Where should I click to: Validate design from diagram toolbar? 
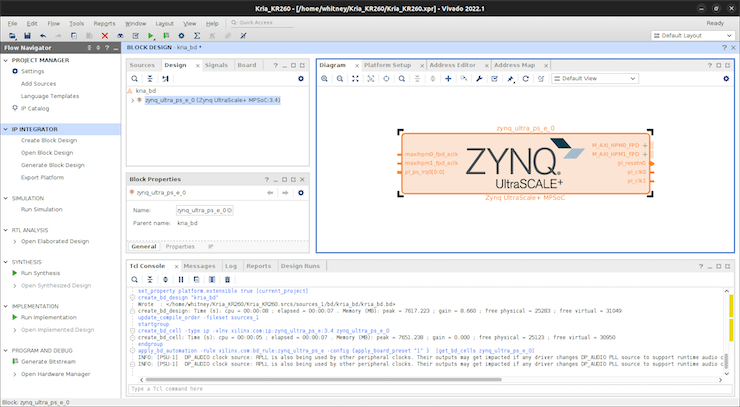coord(495,79)
